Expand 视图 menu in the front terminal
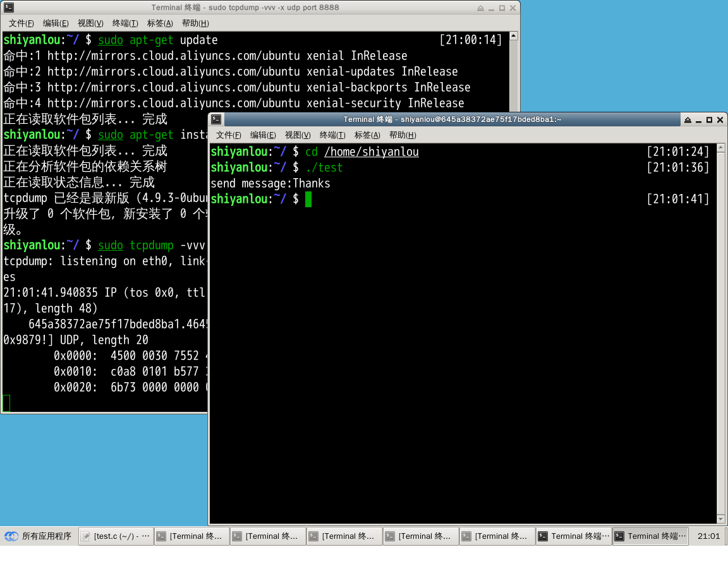This screenshot has width=728, height=566. (x=298, y=135)
